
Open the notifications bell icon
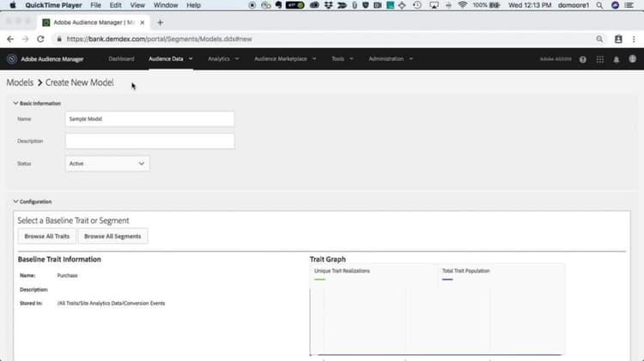point(617,59)
